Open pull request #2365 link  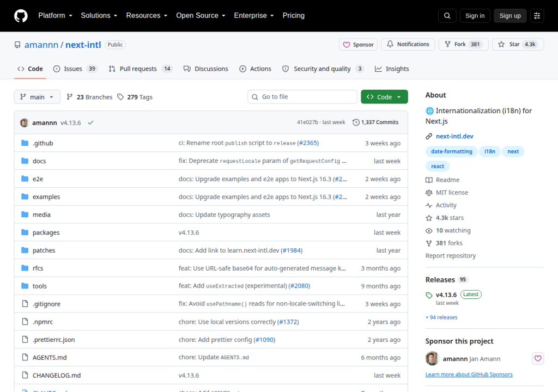[x=308, y=143]
